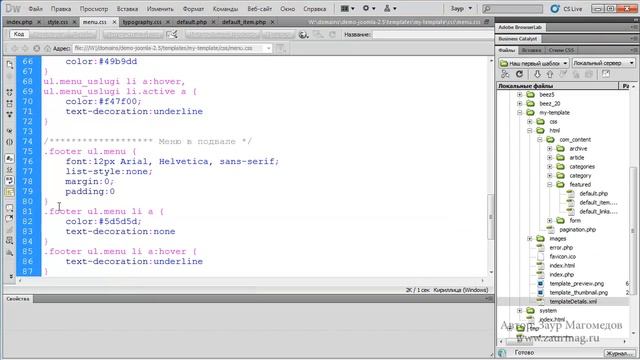Open the Файл menu

[x=36, y=9]
